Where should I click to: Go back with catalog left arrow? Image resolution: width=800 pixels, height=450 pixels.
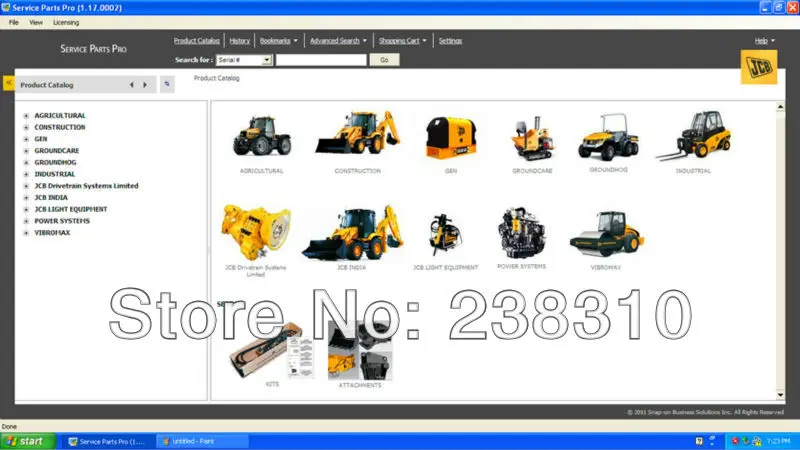pos(132,85)
